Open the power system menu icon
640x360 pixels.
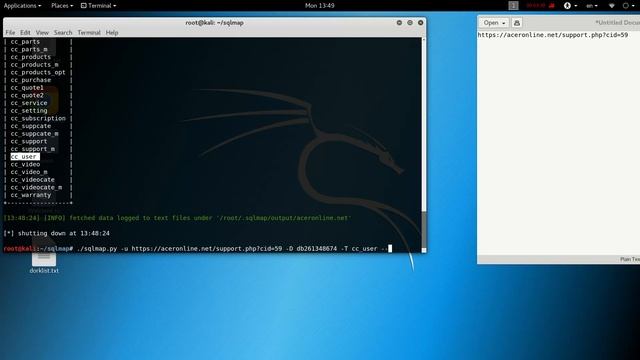pos(628,6)
